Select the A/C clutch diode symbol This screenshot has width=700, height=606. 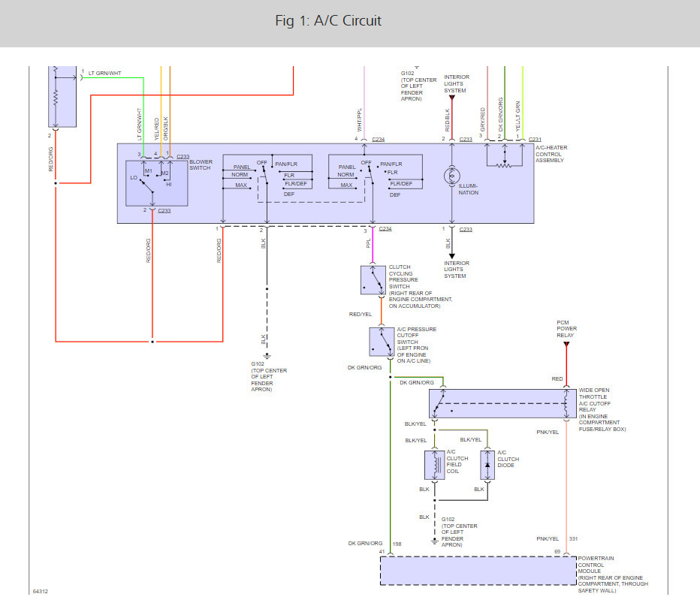487,465
